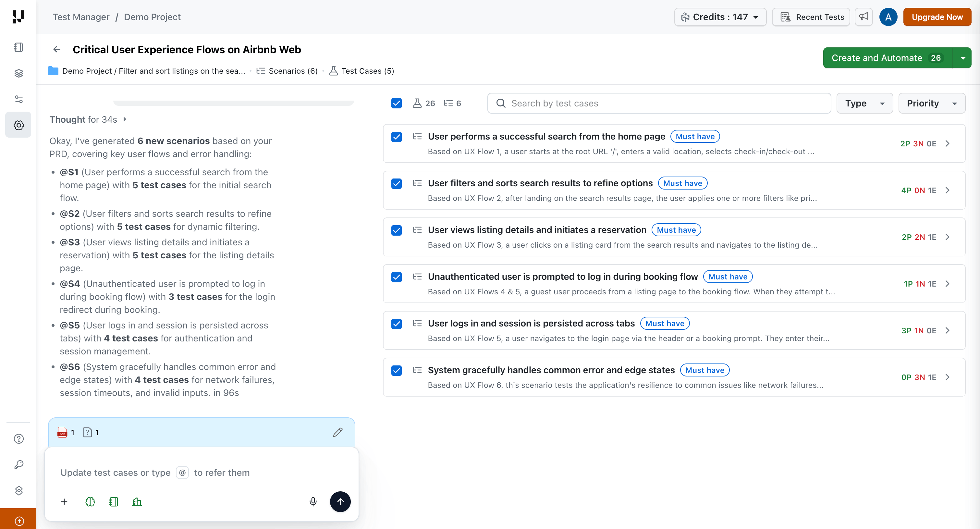This screenshot has width=980, height=529.
Task: Open the help question-mark icon in the sidebar
Action: pos(18,438)
